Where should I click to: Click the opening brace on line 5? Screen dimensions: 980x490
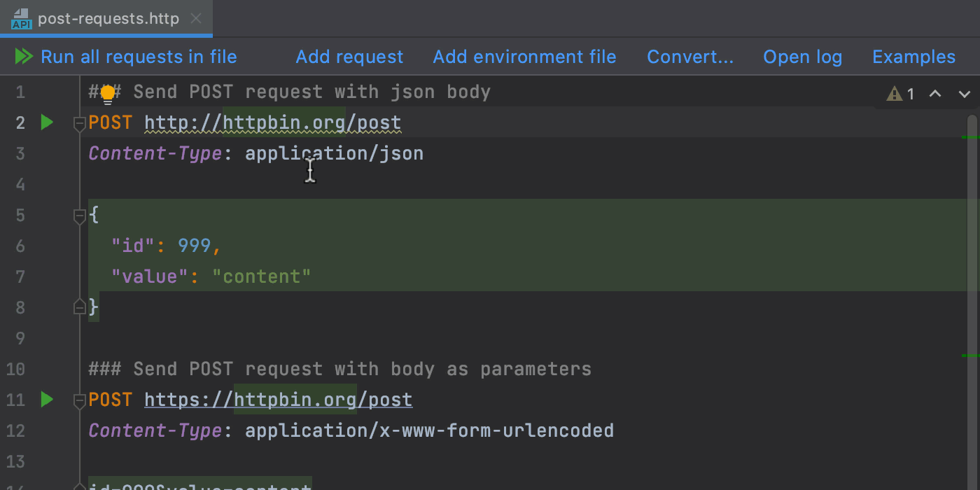[94, 215]
